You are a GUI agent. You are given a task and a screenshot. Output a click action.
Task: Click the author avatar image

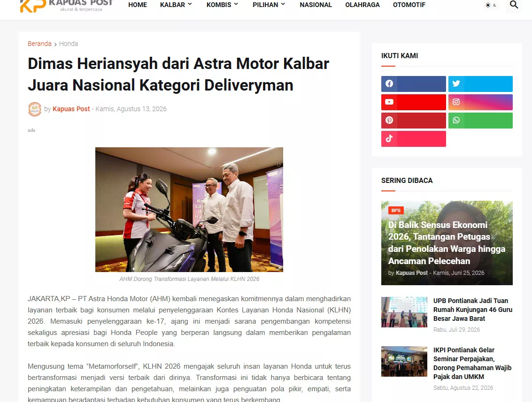[35, 109]
